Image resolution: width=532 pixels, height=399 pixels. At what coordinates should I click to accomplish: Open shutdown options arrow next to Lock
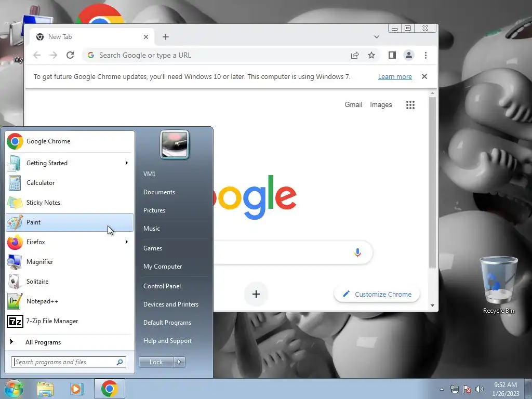[x=179, y=362]
